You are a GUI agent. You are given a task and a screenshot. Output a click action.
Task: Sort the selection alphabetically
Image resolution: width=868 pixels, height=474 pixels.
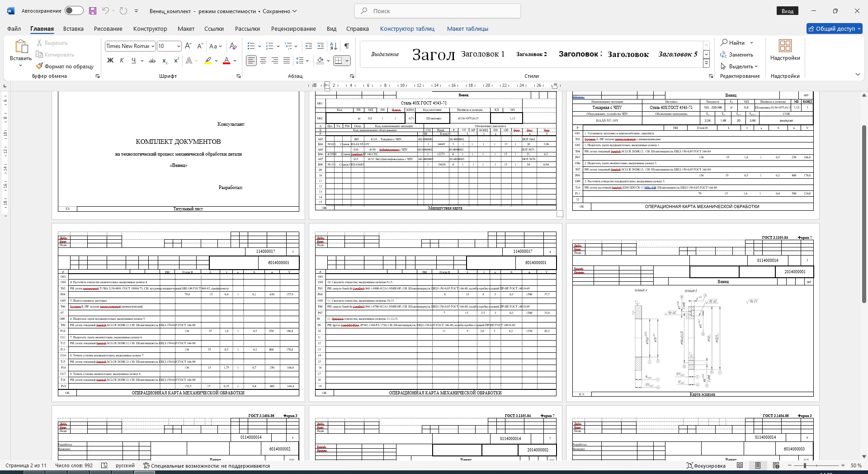click(334, 46)
